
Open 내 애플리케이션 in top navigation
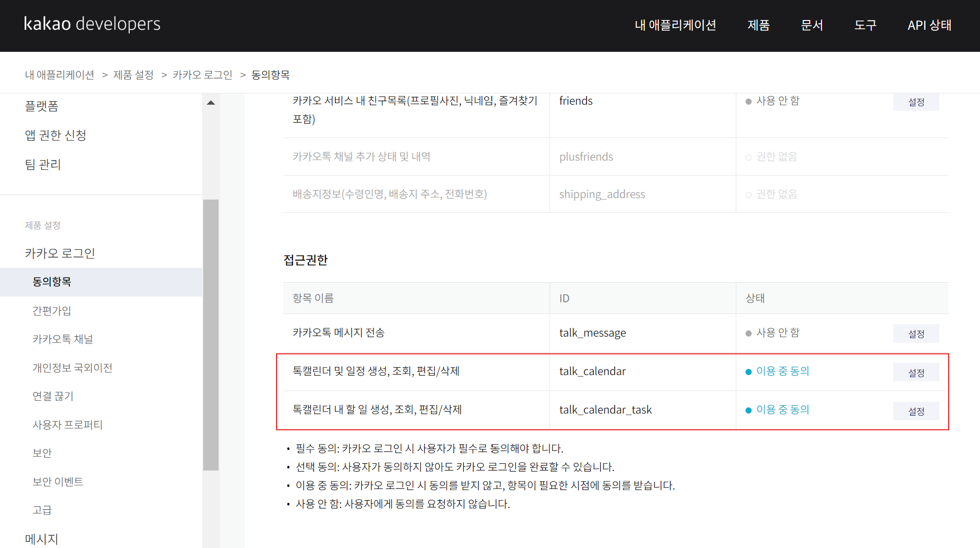tap(675, 25)
